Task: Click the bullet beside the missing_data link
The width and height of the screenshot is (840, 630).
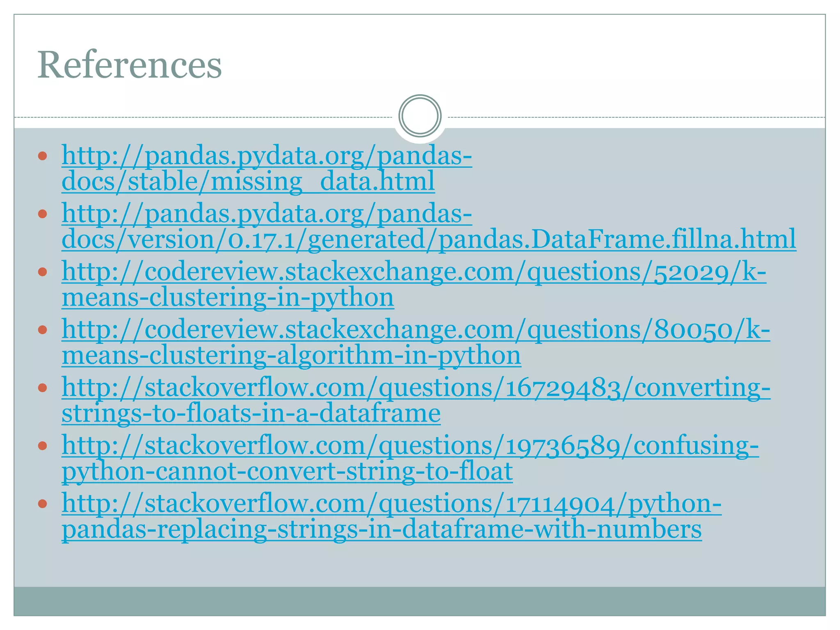Action: coord(43,156)
